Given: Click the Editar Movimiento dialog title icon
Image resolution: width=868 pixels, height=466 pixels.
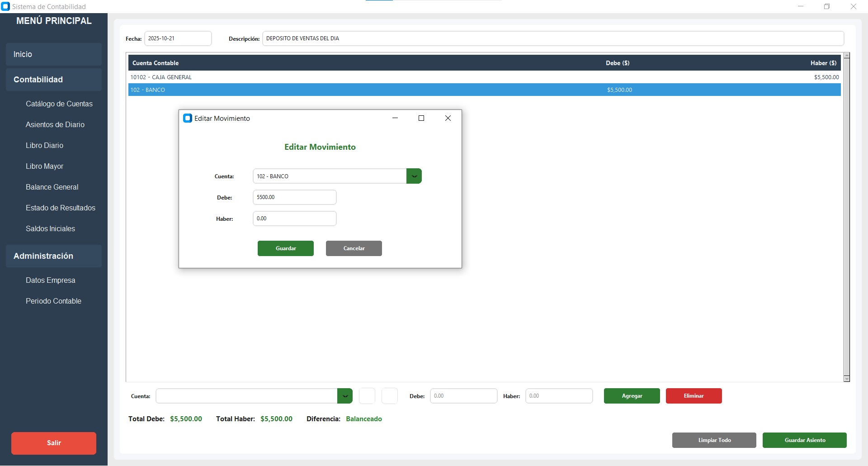Looking at the screenshot, I should (187, 118).
